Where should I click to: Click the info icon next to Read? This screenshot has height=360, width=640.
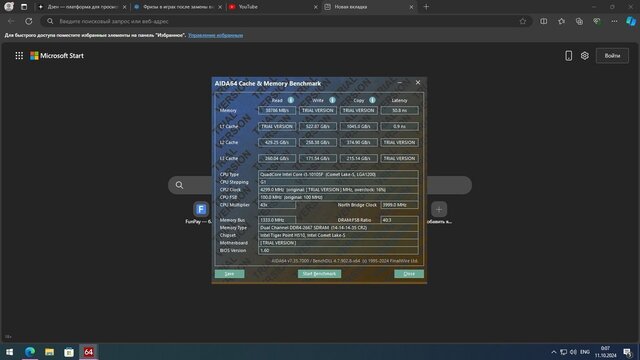[x=291, y=100]
